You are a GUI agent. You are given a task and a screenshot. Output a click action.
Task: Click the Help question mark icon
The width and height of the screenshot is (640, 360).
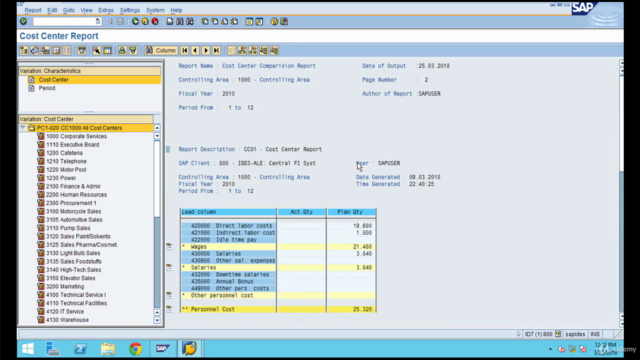[274, 21]
